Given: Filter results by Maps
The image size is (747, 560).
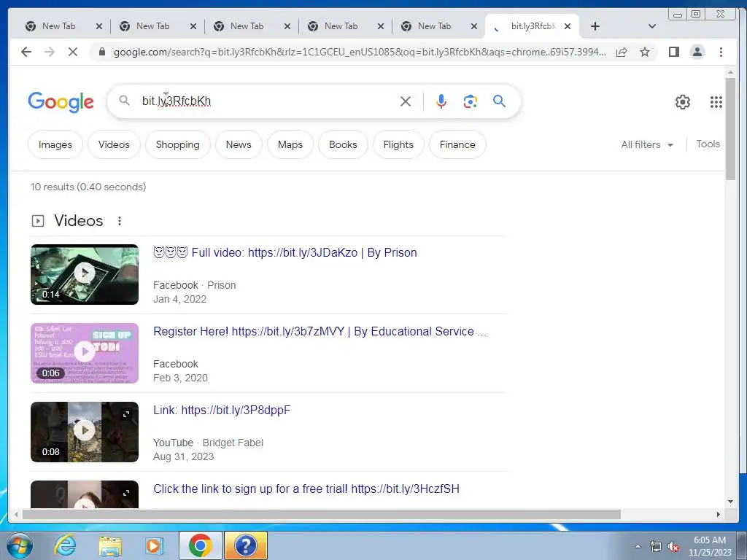Looking at the screenshot, I should [290, 144].
